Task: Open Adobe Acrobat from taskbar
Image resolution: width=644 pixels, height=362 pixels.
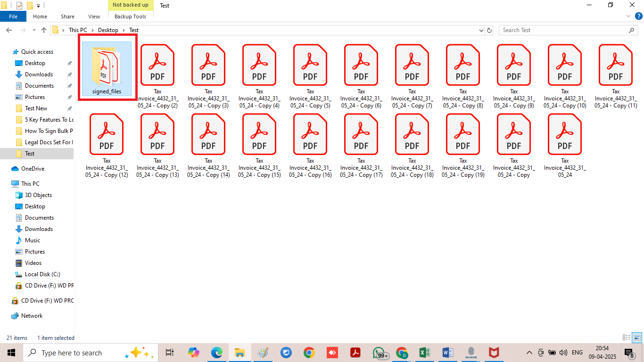Action: (x=355, y=353)
